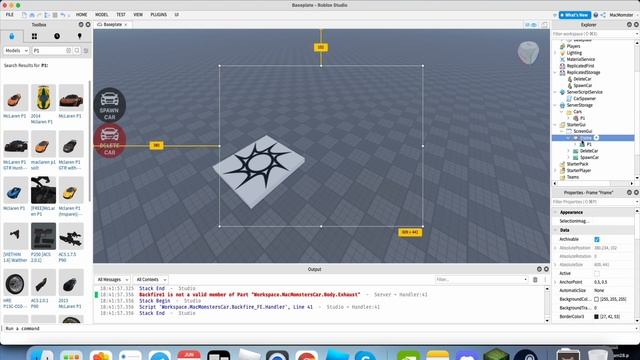Switch to the HOME ribbon tab

pyautogui.click(x=81, y=15)
